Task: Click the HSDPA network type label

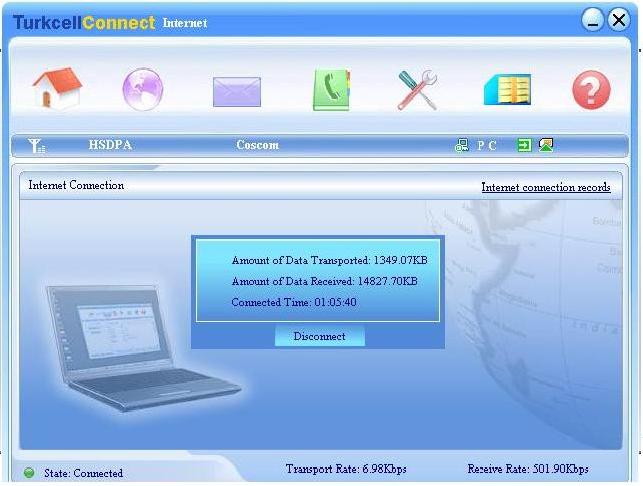Action: tap(110, 145)
